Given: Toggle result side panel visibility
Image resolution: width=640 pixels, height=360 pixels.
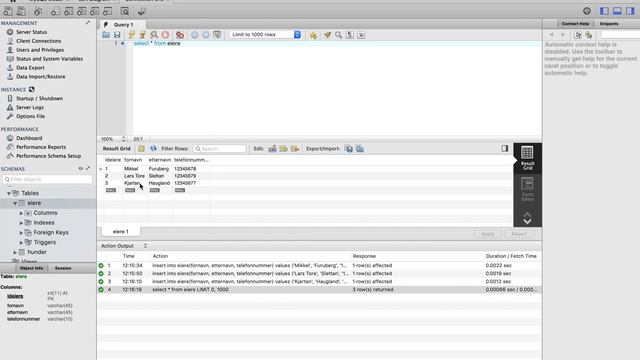Looking at the screenshot, I should tap(505, 148).
